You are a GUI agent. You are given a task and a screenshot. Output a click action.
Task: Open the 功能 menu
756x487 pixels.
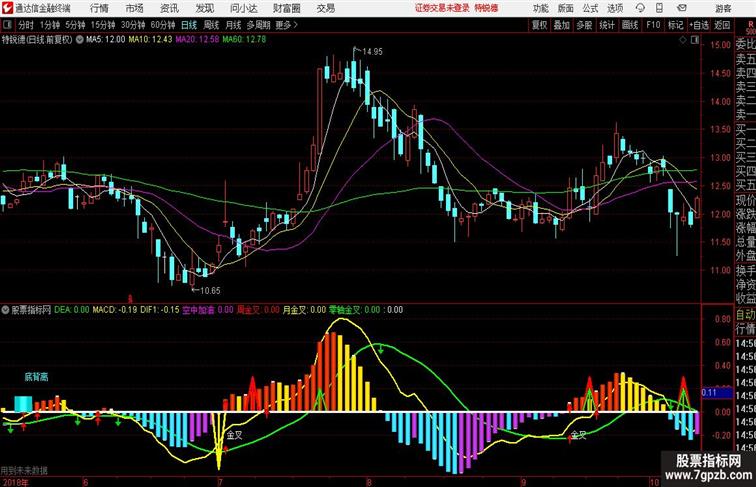pyautogui.click(x=540, y=8)
